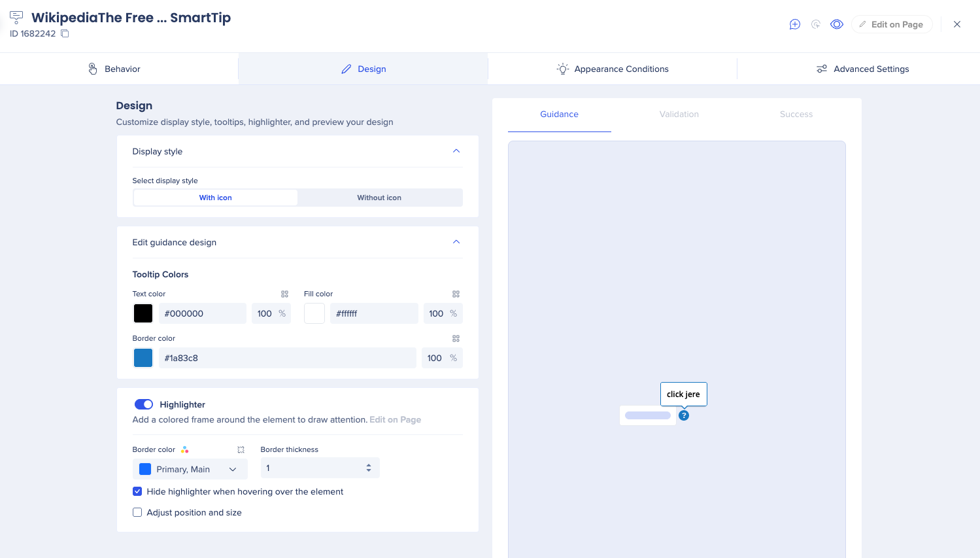Turn off the Highlighter toggle

coord(144,404)
